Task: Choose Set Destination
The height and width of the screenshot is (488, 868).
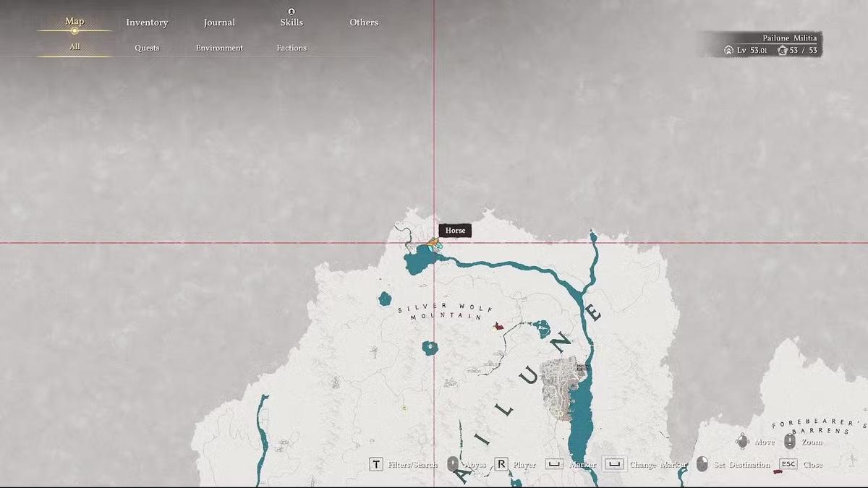Action: [742, 465]
